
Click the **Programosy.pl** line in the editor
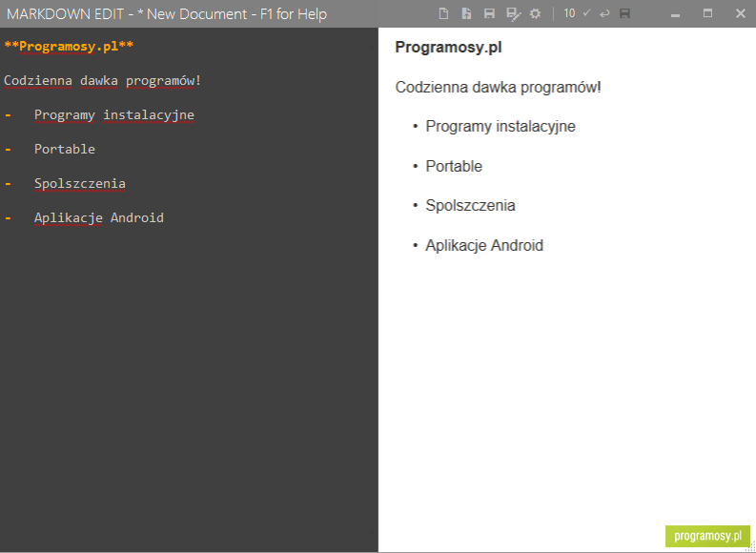tap(69, 47)
